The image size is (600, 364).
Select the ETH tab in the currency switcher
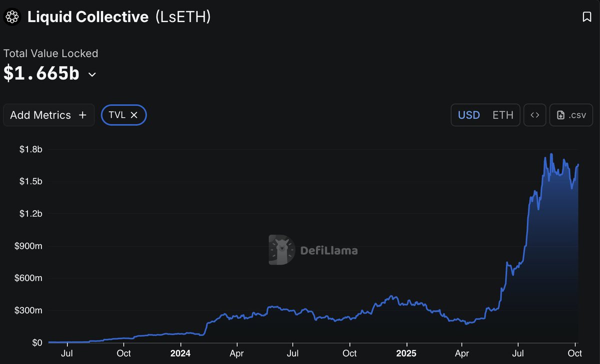pos(503,114)
